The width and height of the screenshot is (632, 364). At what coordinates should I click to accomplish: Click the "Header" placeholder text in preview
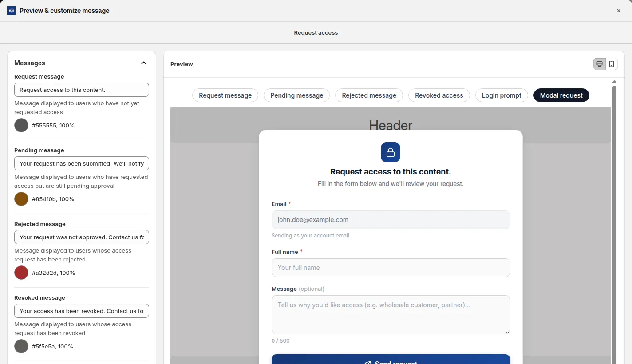(391, 125)
